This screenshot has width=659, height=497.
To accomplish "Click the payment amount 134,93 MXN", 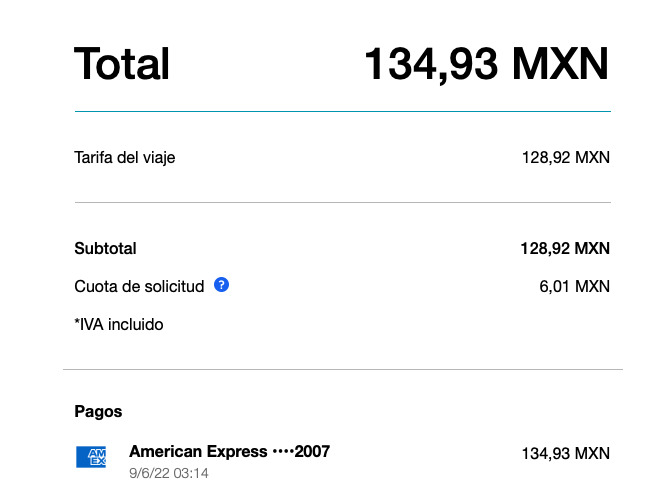I will coord(566,454).
